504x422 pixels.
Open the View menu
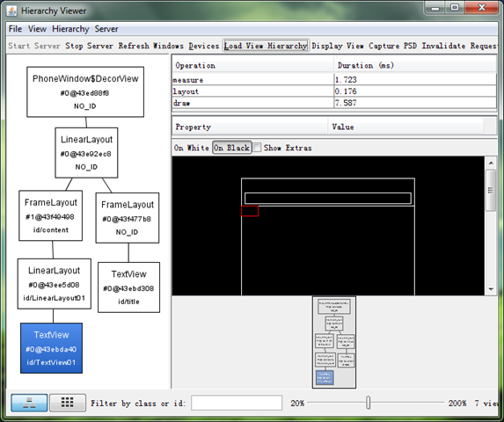pyautogui.click(x=37, y=29)
